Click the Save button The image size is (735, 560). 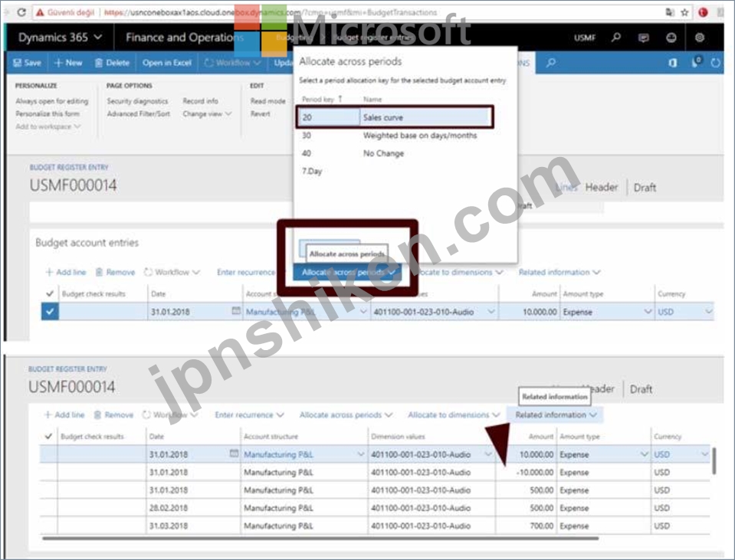point(27,63)
